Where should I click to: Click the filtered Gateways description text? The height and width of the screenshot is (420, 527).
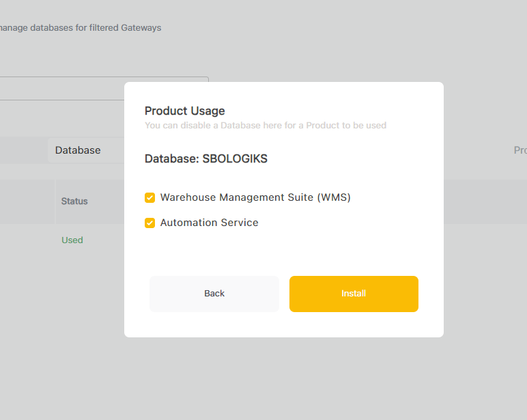[x=81, y=28]
